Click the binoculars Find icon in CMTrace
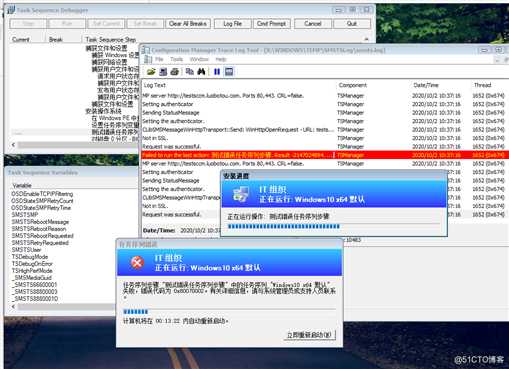The width and height of the screenshot is (509, 369). pos(201,72)
